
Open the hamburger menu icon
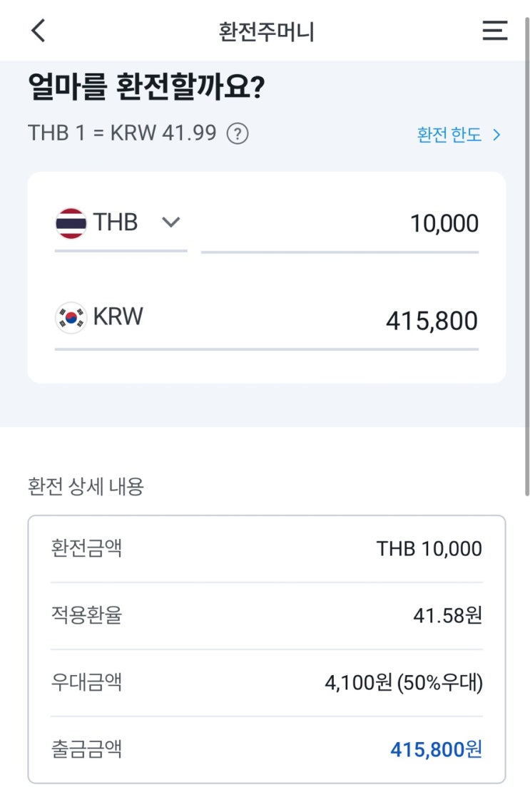point(494,31)
